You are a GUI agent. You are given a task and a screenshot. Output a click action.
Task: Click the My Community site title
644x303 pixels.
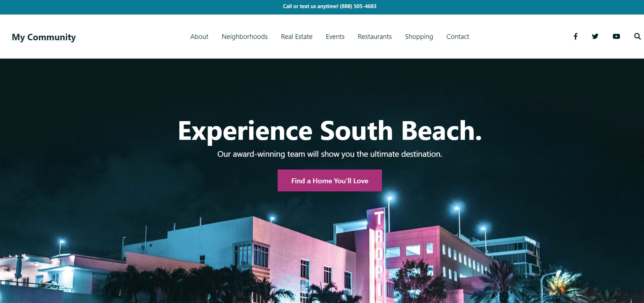point(44,37)
